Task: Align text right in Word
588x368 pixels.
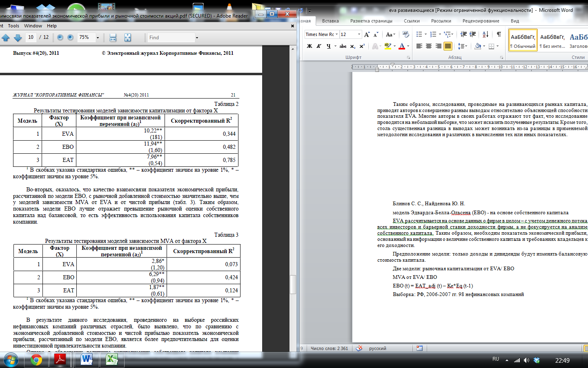Action: pos(438,46)
